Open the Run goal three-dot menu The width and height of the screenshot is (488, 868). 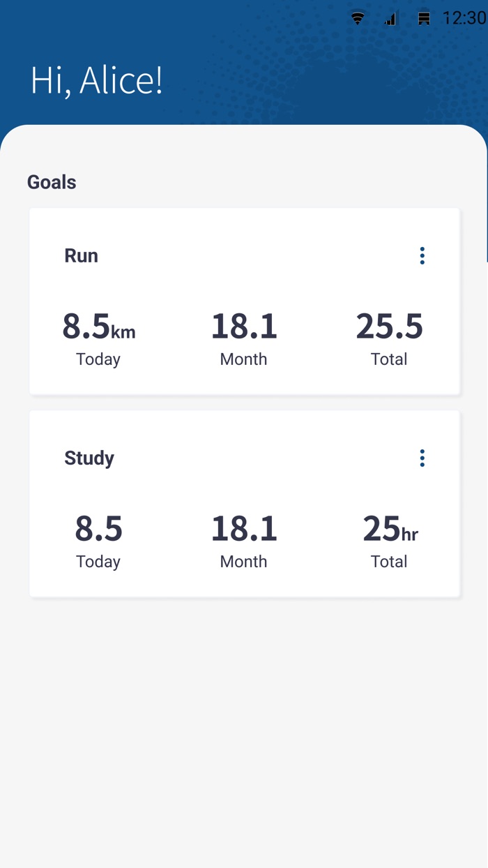422,256
